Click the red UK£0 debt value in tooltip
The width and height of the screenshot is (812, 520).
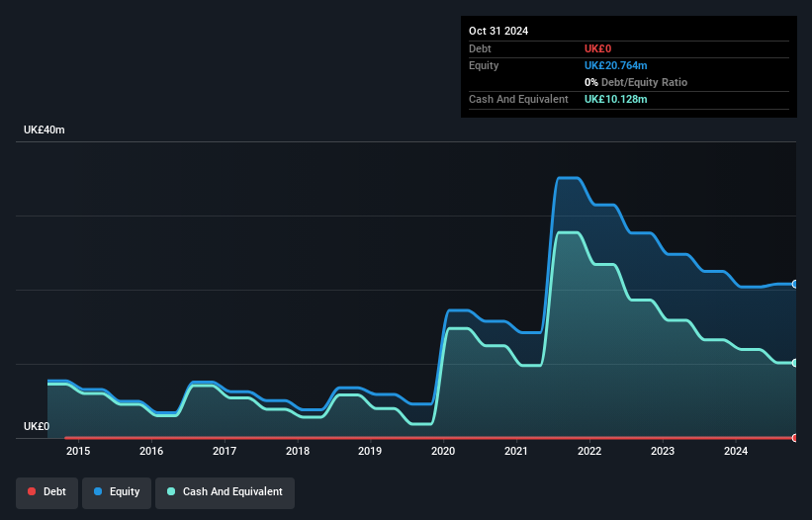(597, 48)
